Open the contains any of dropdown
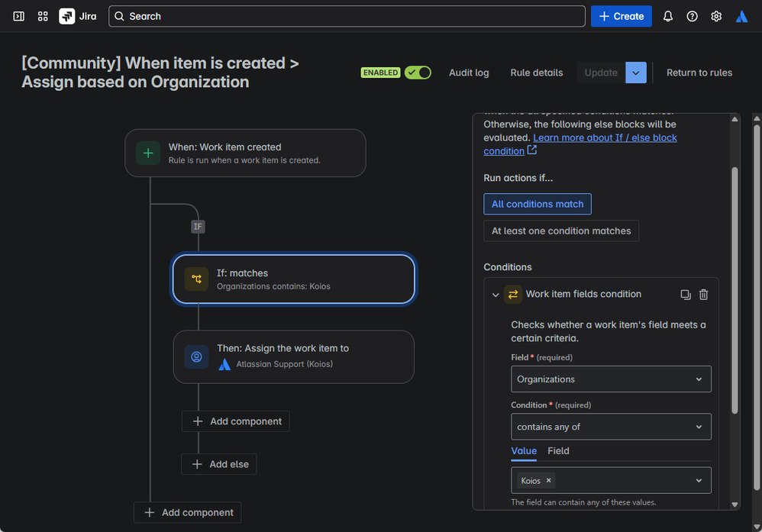The width and height of the screenshot is (762, 532). [611, 427]
